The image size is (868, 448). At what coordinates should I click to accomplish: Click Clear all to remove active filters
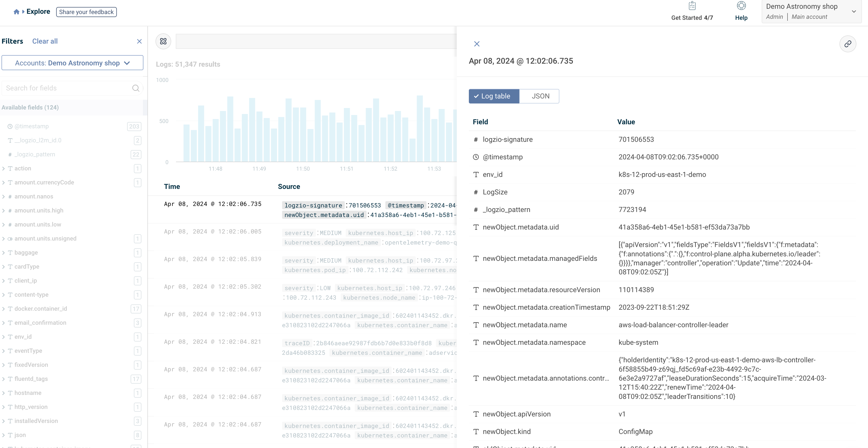[44, 41]
